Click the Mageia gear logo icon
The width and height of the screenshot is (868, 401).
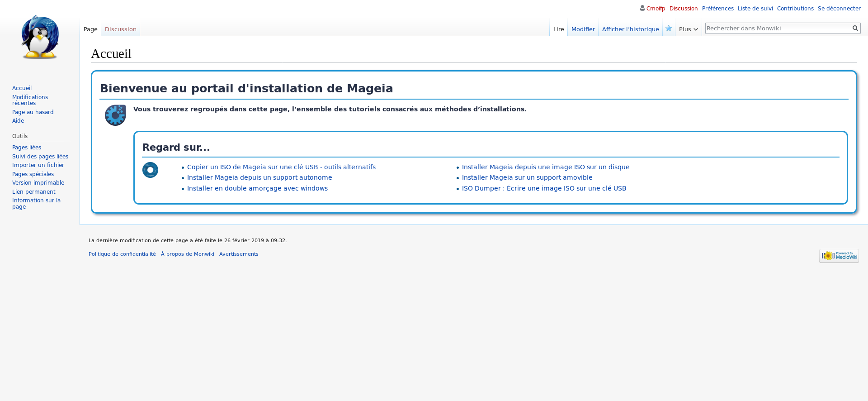point(115,115)
